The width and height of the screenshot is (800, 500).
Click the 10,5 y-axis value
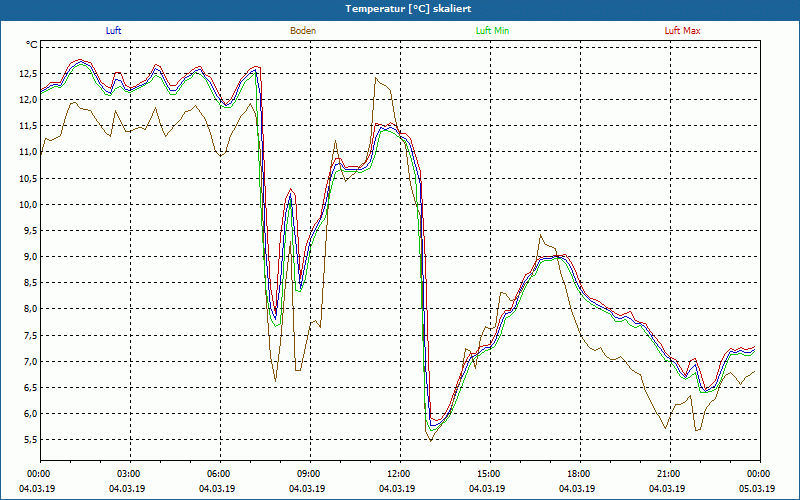(x=28, y=179)
